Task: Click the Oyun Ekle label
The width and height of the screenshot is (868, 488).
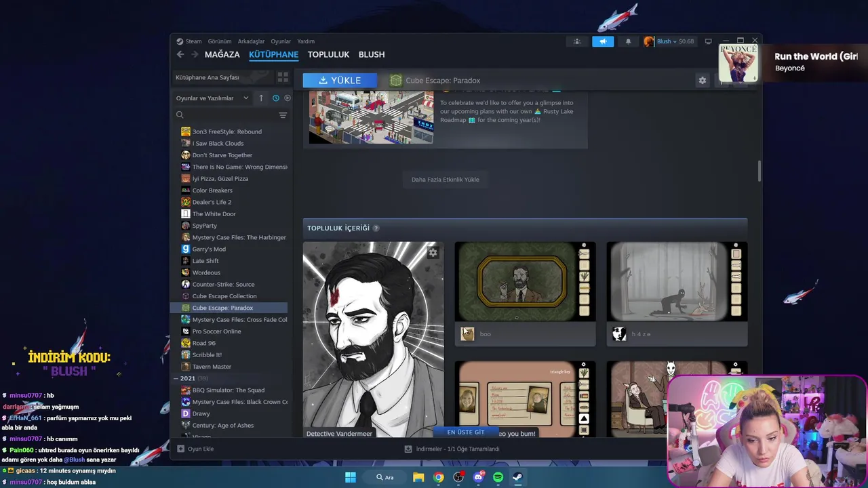Action: (x=201, y=449)
